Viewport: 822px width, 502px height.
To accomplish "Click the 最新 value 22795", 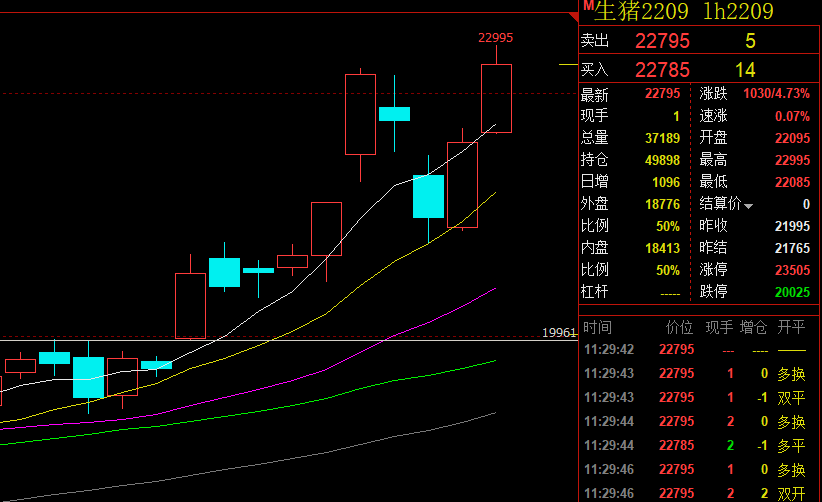I will (662, 94).
